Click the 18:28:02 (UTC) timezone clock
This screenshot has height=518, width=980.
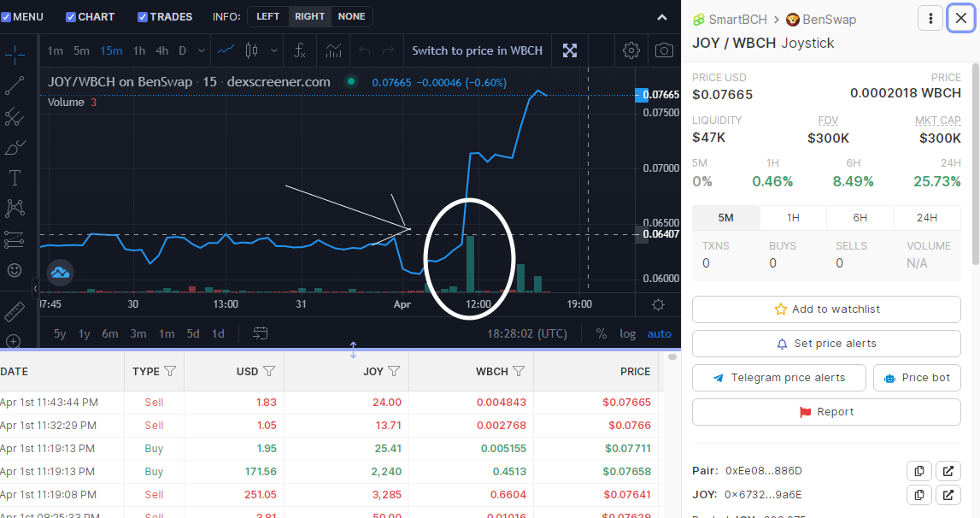pos(527,333)
